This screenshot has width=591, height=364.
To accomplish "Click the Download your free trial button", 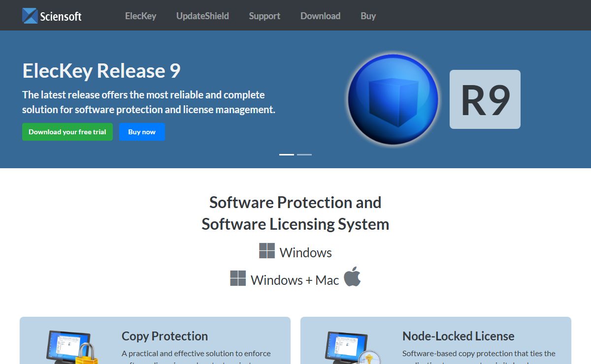I will [67, 132].
